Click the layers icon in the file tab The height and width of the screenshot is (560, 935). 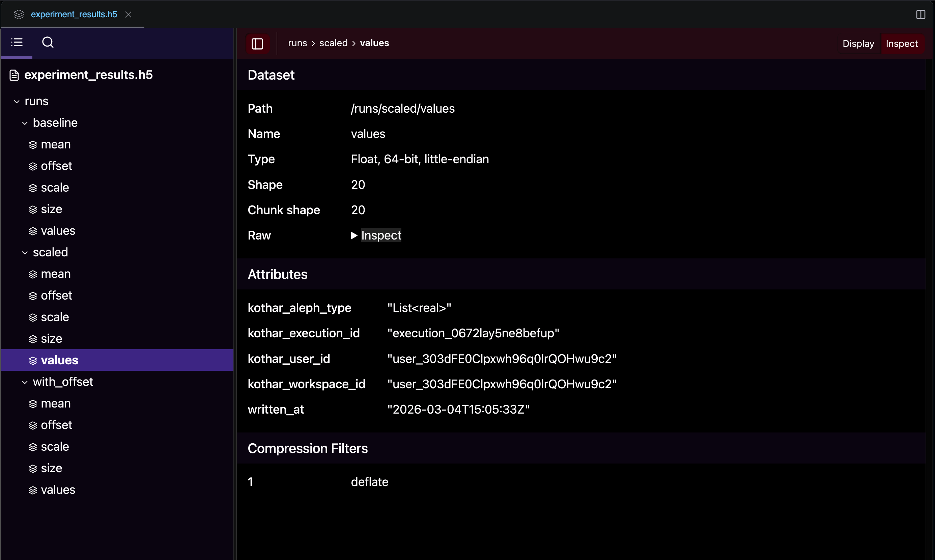(x=19, y=15)
